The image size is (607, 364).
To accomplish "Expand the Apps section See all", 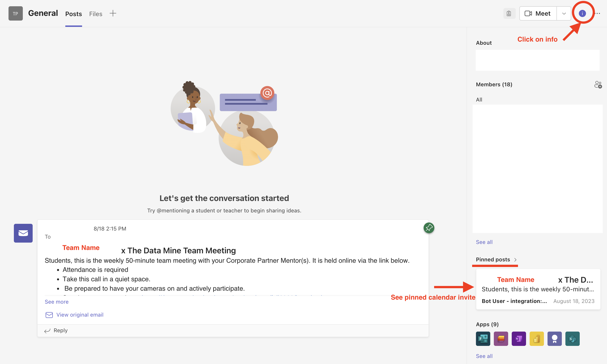I will 484,357.
